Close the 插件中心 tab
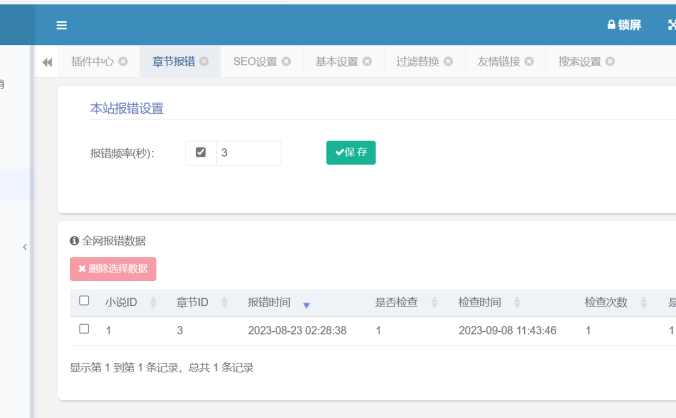 [x=123, y=62]
